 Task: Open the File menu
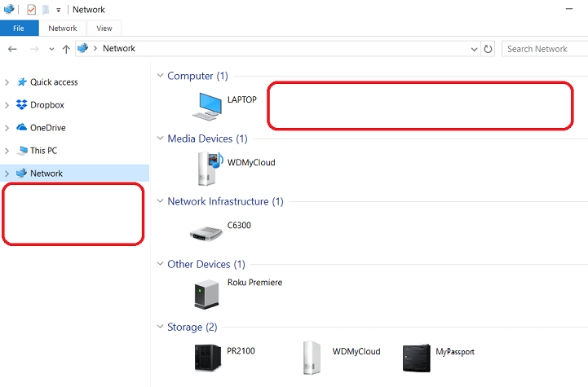pos(19,28)
